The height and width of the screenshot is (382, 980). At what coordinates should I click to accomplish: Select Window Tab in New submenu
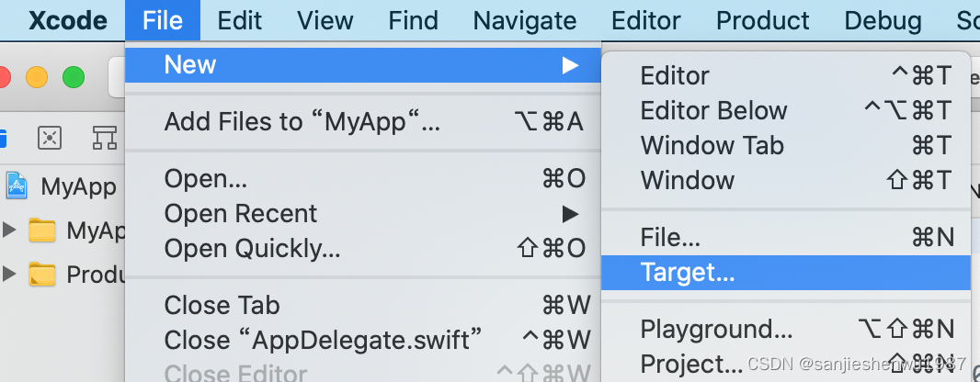[786, 145]
